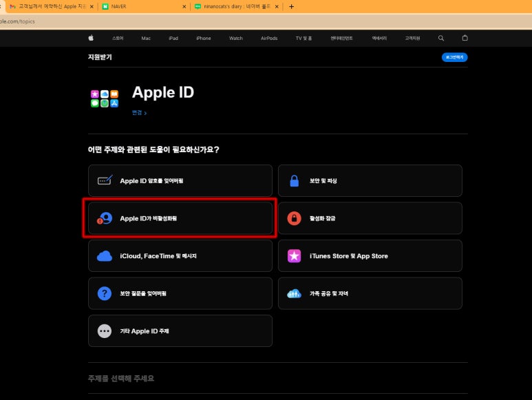Click the blue cloud icon for iCloud, FaceTime

(x=105, y=256)
